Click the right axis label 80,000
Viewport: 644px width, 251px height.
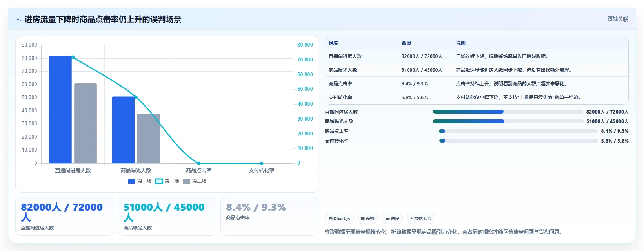305,45
